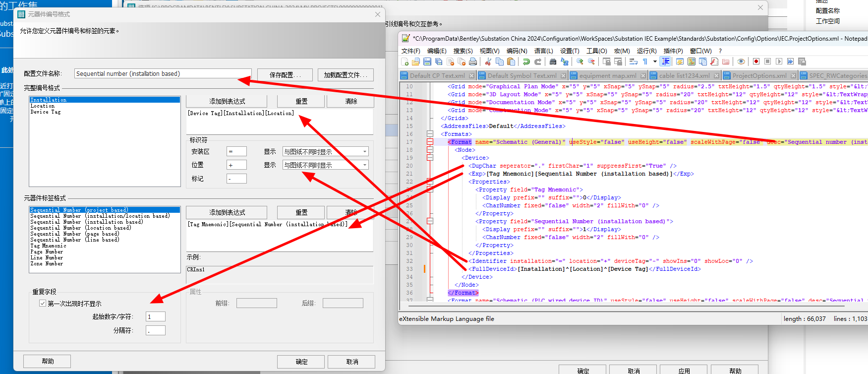
Task: Undo the last edit via toolbar
Action: (x=526, y=62)
